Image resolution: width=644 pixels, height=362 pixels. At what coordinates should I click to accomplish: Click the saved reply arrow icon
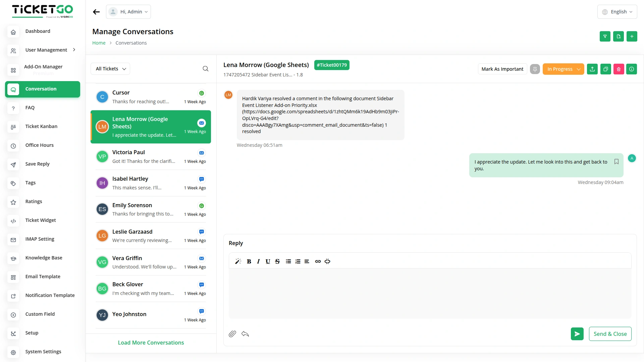pyautogui.click(x=245, y=334)
